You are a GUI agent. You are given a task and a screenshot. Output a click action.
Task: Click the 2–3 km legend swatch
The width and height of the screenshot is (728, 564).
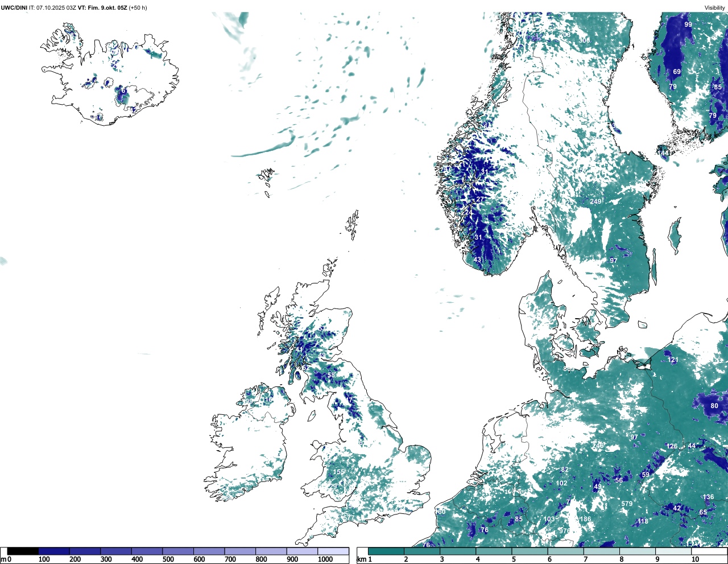[423, 551]
